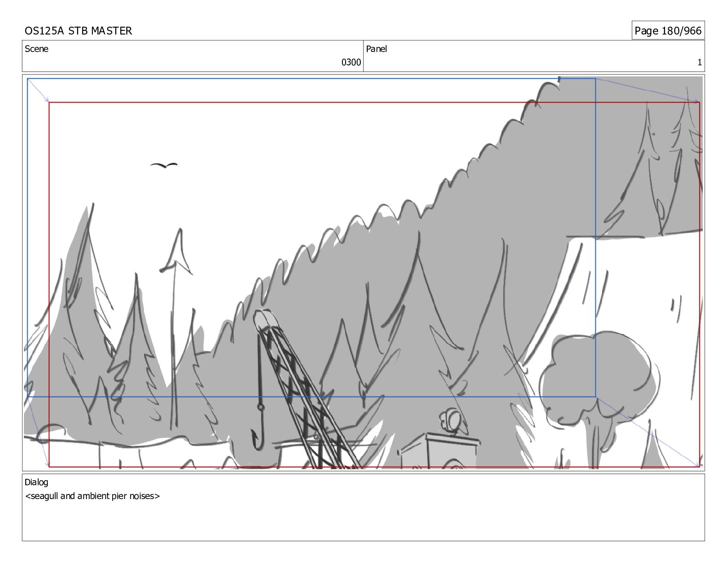728x563 pixels.
Task: Click the 'OS125A STB MASTER' title text
Action: click(x=78, y=31)
